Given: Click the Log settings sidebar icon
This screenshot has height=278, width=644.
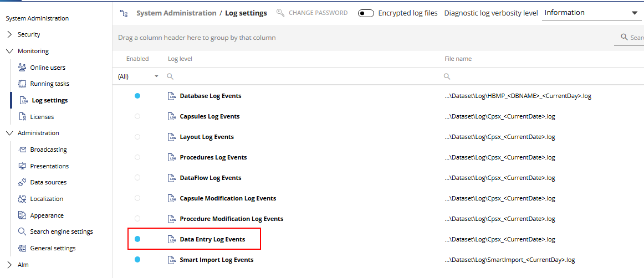Looking at the screenshot, I should pyautogui.click(x=24, y=100).
